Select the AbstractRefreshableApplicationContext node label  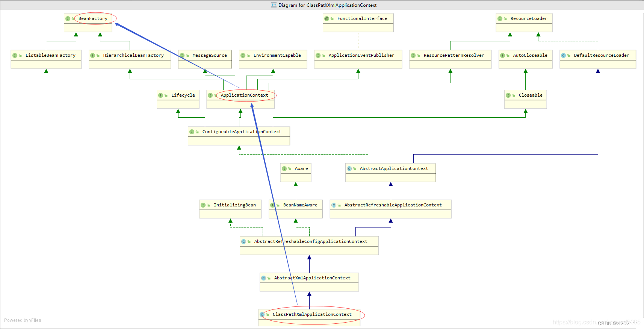(393, 205)
